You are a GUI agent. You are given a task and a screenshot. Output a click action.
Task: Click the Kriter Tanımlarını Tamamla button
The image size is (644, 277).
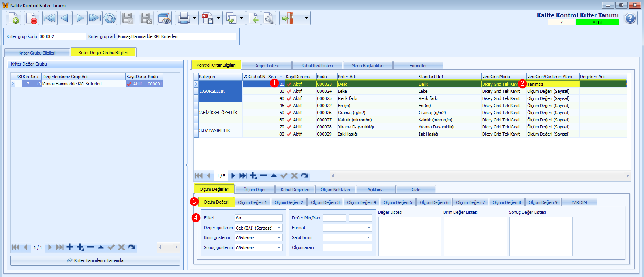pyautogui.click(x=95, y=260)
